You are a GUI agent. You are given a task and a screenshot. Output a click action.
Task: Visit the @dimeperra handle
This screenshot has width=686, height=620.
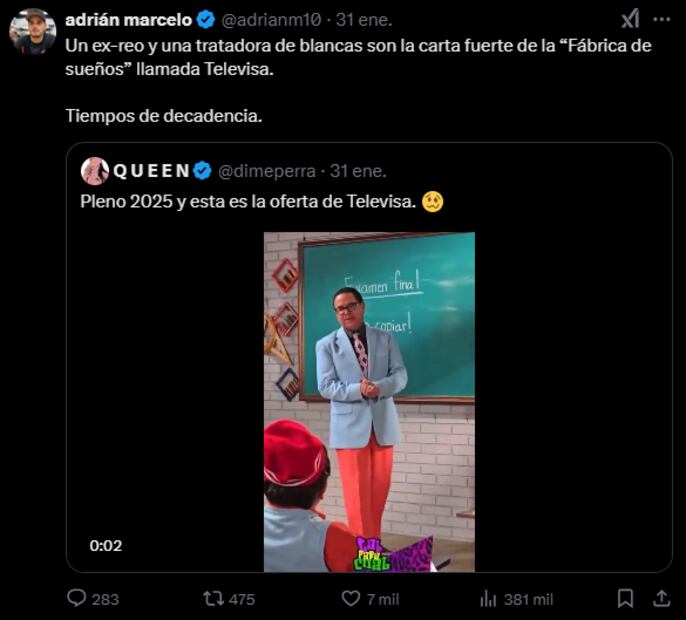(x=267, y=171)
